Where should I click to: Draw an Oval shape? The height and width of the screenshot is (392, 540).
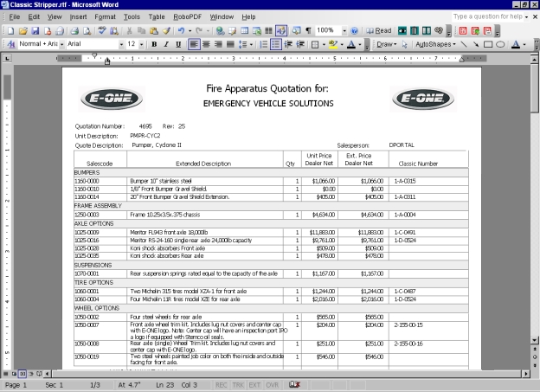[500, 44]
